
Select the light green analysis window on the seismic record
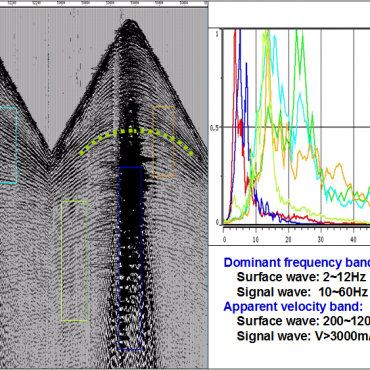tap(74, 261)
